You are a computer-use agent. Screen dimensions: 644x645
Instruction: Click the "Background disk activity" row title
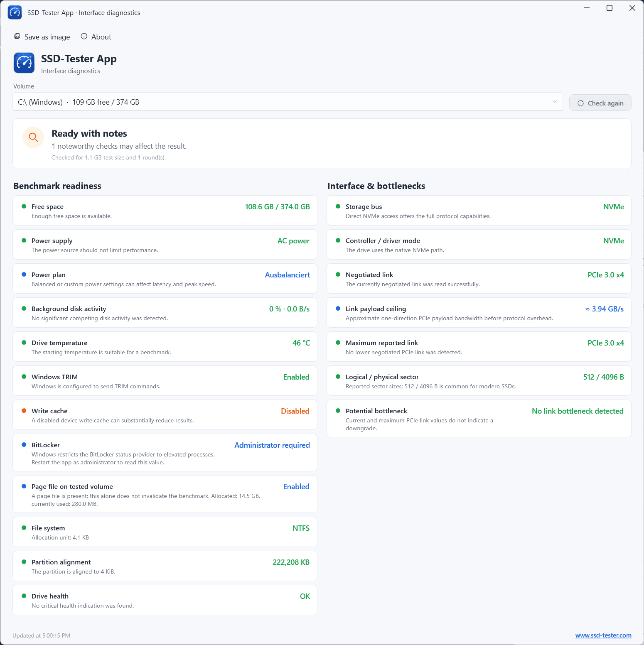click(x=69, y=309)
